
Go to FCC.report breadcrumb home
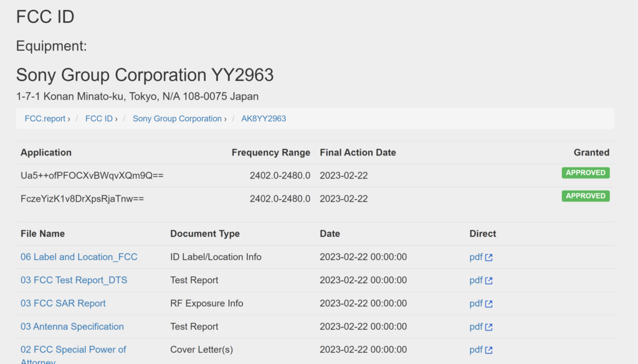point(44,118)
